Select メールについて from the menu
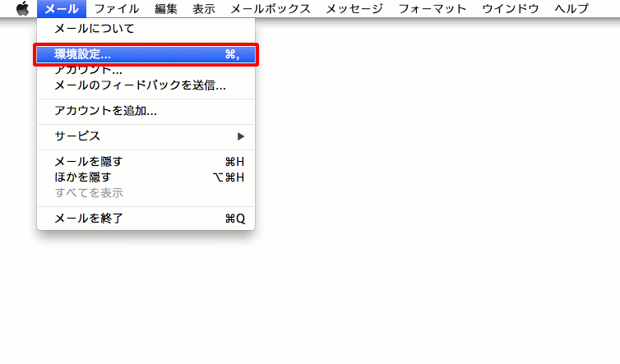 click(95, 29)
